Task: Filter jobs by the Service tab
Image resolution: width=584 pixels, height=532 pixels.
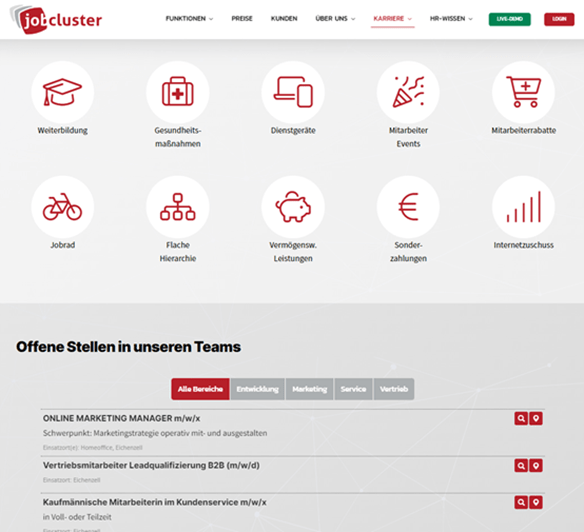Action: [353, 389]
